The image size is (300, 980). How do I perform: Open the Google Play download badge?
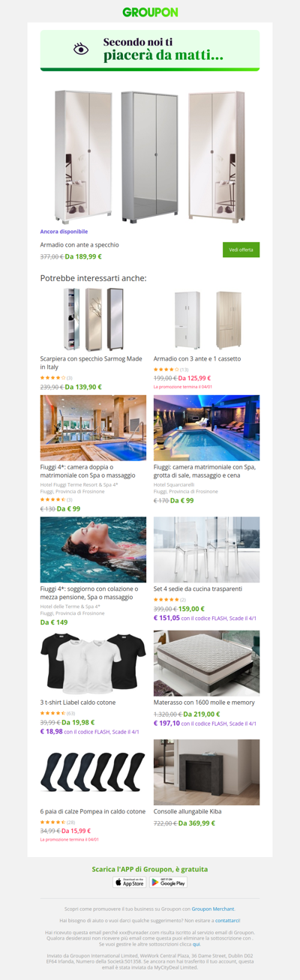(x=169, y=883)
